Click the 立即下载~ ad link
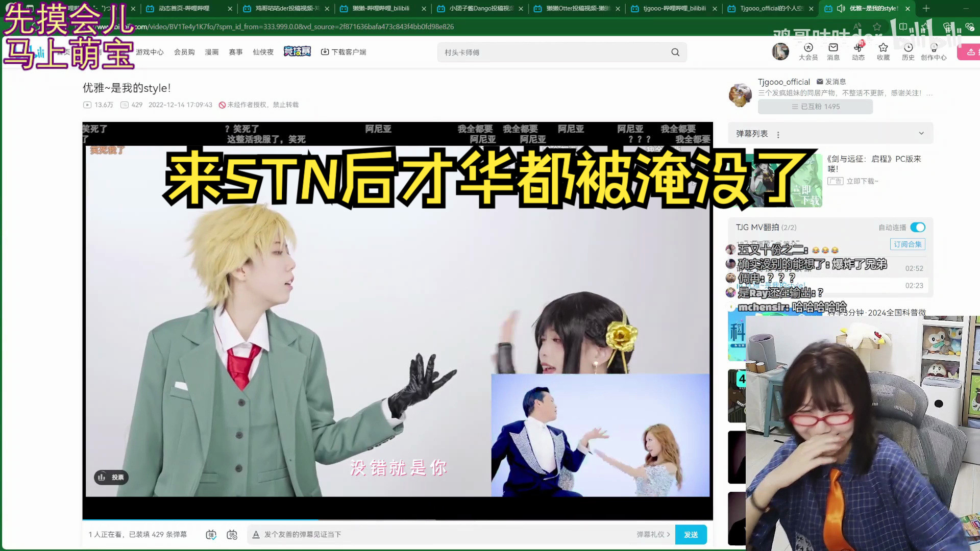Viewport: 980px width, 551px height. point(862,181)
